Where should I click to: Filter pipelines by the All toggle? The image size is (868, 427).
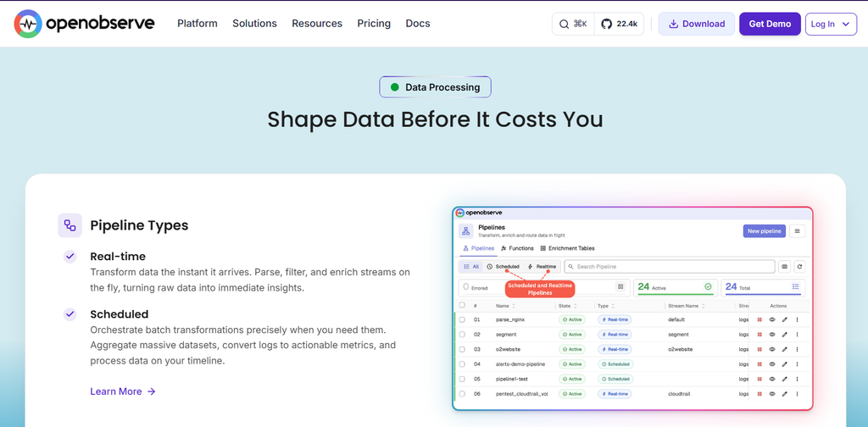pyautogui.click(x=471, y=267)
